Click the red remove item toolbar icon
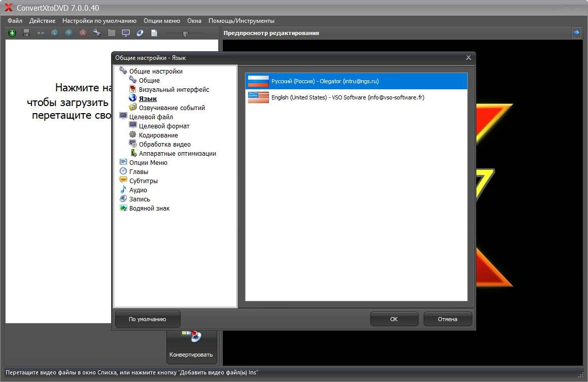The height and width of the screenshot is (382, 588). pyautogui.click(x=83, y=33)
